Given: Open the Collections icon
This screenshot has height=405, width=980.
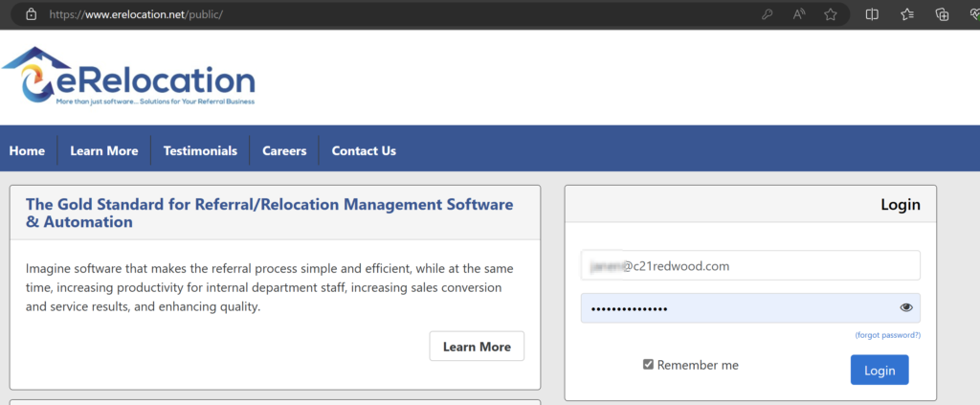Looking at the screenshot, I should [942, 14].
